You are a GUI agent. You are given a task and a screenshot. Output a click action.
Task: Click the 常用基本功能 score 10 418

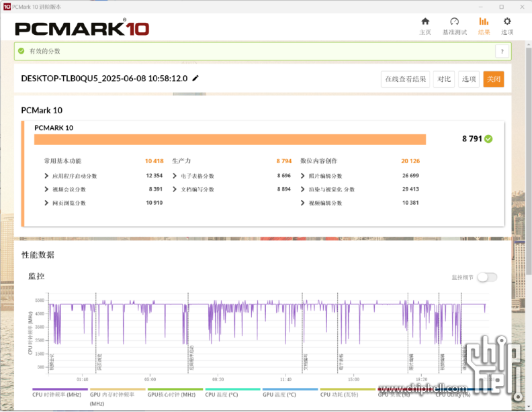click(x=154, y=161)
